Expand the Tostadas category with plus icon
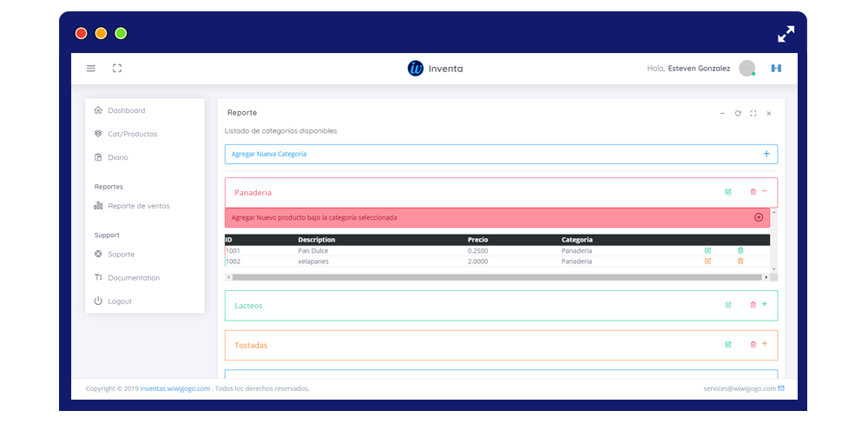This screenshot has height=424, width=868. 765,344
